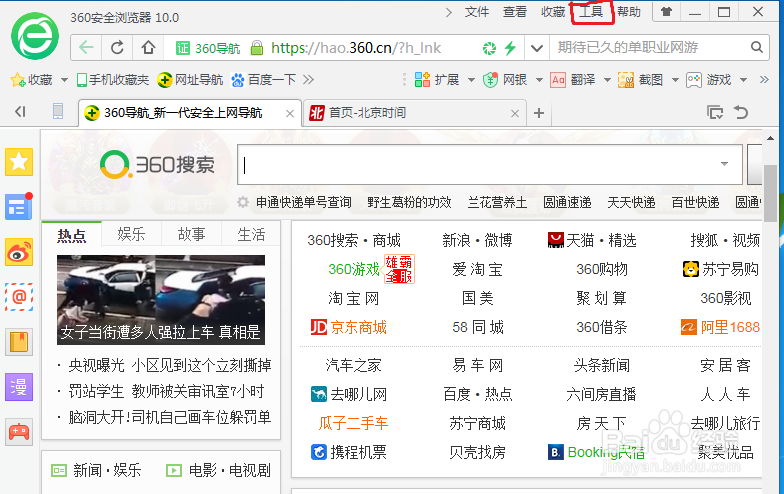Select the 娱乐 news tab
Viewport: 784px width, 494px height.
click(131, 234)
